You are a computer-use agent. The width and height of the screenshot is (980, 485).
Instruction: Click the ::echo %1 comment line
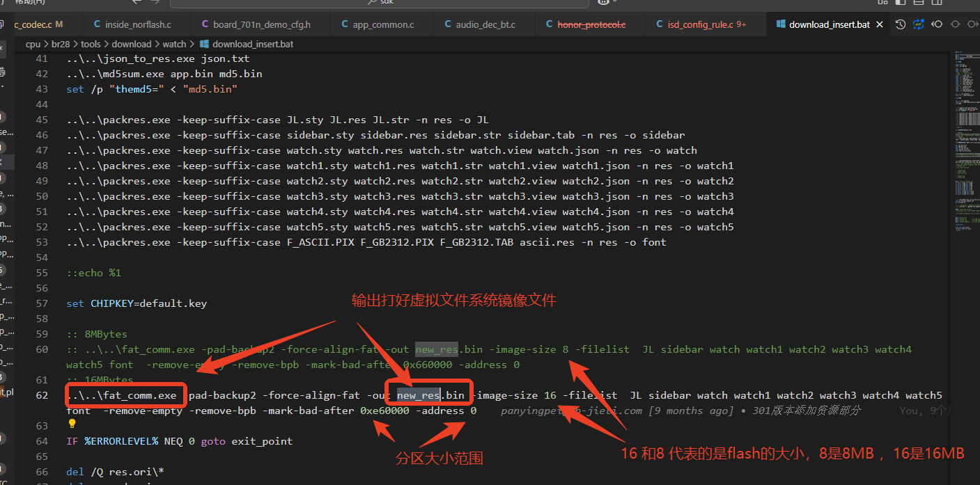pyautogui.click(x=94, y=273)
